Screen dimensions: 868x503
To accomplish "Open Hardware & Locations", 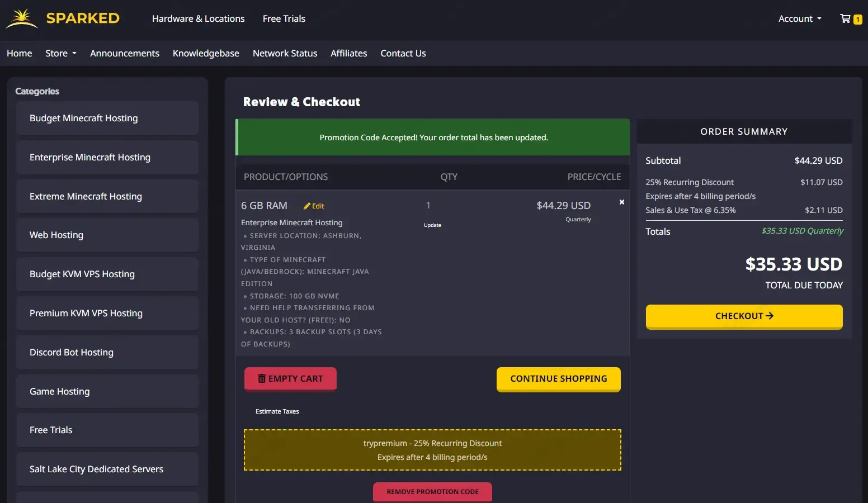I will tap(199, 18).
